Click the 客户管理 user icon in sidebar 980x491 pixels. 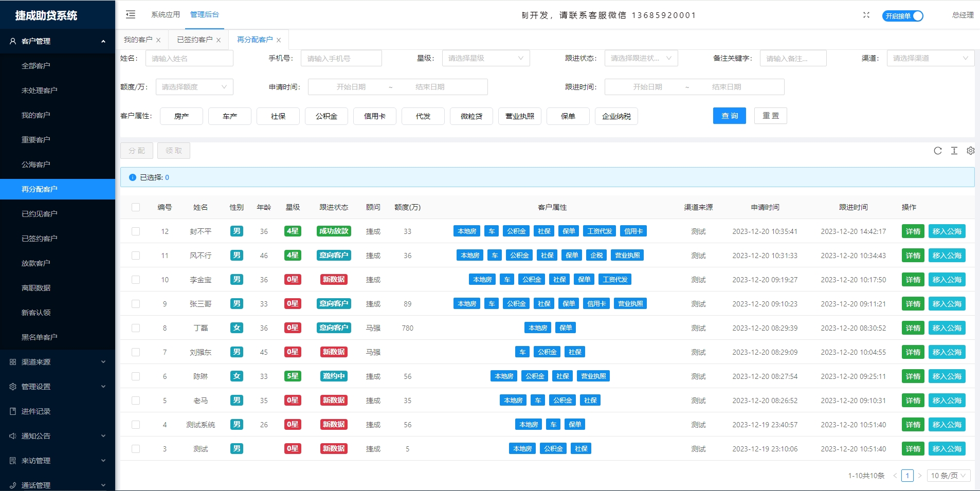pyautogui.click(x=13, y=41)
